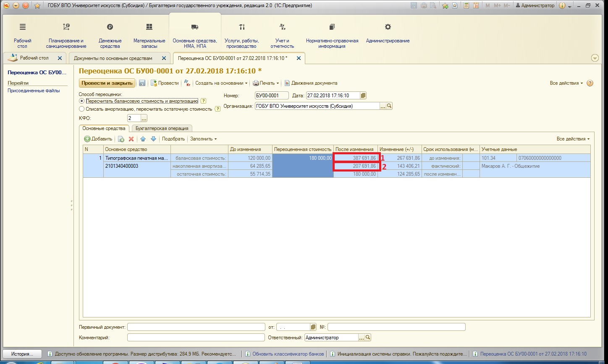This screenshot has width=608, height=364.
Task: Open the Планирование и санкционирование section
Action: tap(66, 35)
